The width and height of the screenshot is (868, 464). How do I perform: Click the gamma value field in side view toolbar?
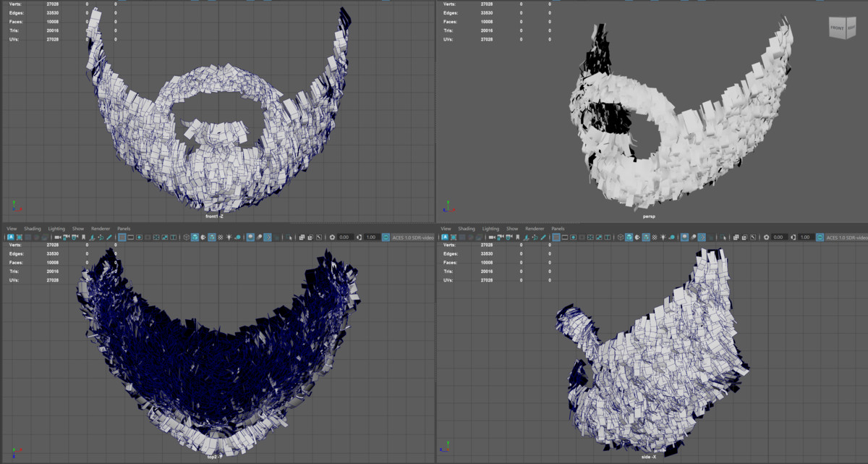coord(806,237)
